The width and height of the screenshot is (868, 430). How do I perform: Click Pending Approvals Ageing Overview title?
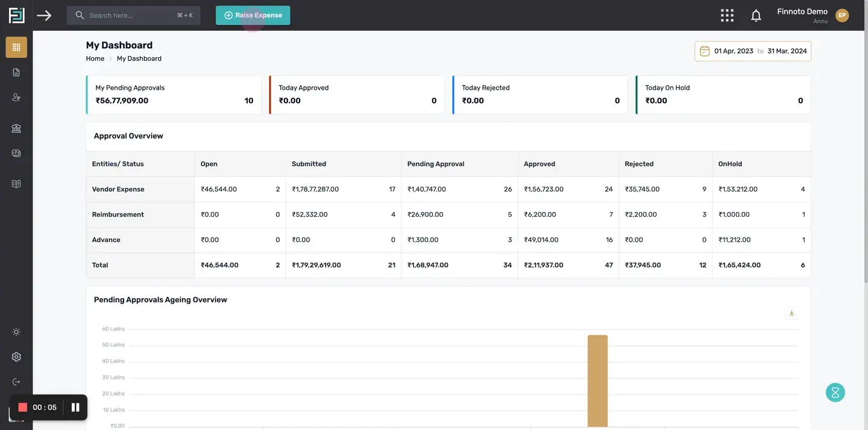pos(160,300)
